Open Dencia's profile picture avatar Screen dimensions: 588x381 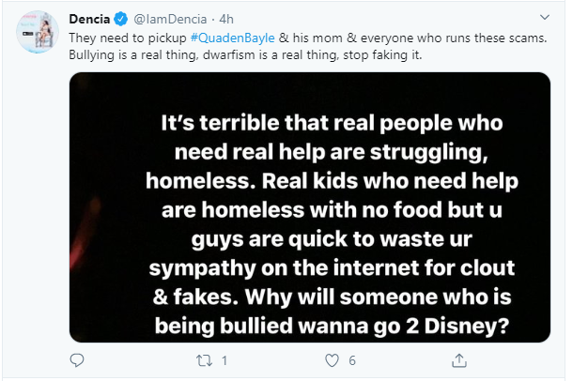(38, 35)
